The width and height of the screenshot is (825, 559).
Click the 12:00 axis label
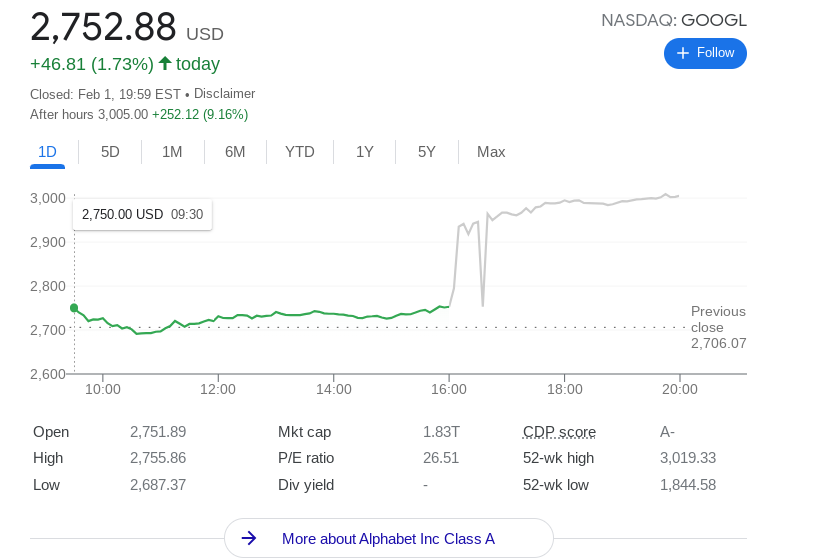click(218, 390)
